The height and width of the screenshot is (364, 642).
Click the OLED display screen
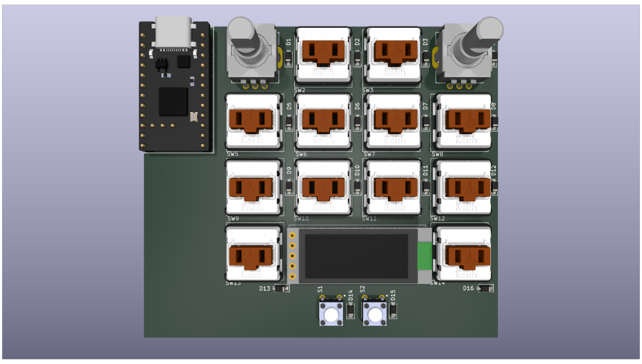tap(356, 256)
